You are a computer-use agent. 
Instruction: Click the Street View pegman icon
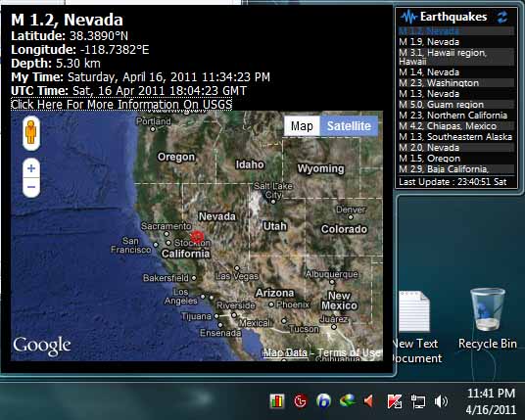31,133
